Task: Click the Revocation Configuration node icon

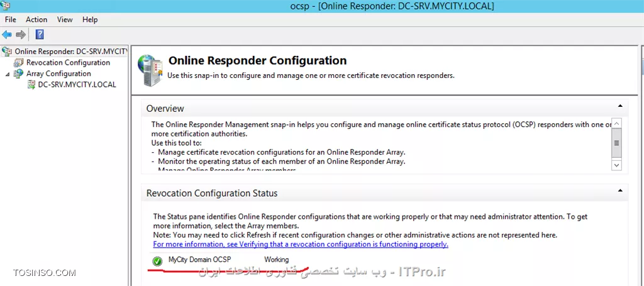Action: 18,62
